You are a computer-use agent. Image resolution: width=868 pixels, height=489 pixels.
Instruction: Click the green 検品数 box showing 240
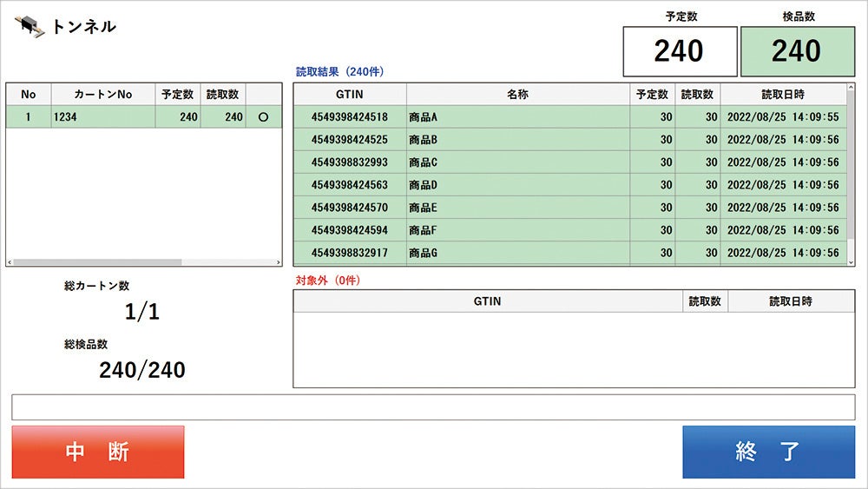(x=798, y=51)
